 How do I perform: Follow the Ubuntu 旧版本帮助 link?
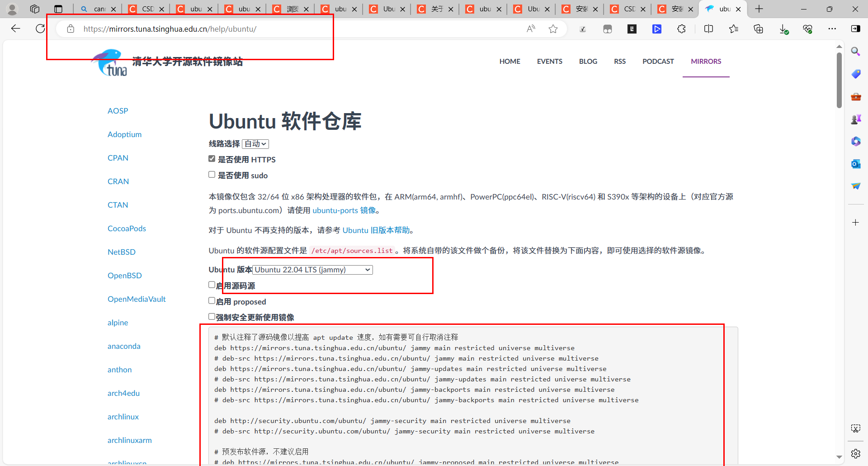(x=376, y=230)
